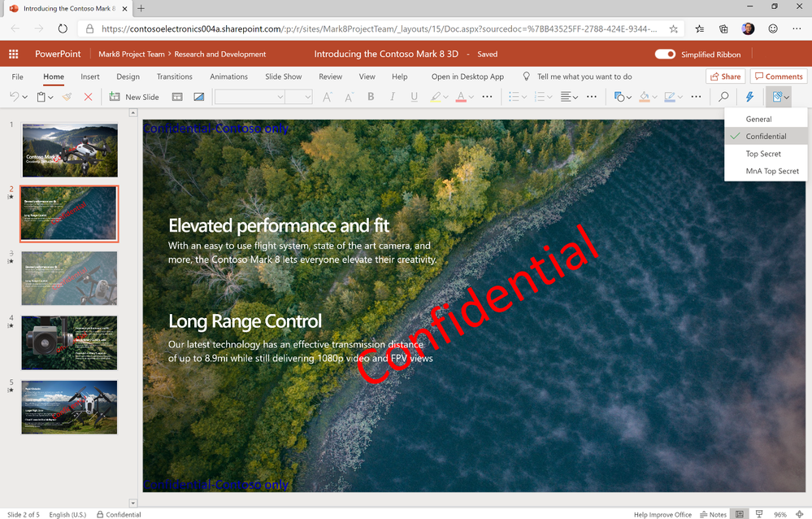Decrease font size with smaller A icon

coord(349,97)
